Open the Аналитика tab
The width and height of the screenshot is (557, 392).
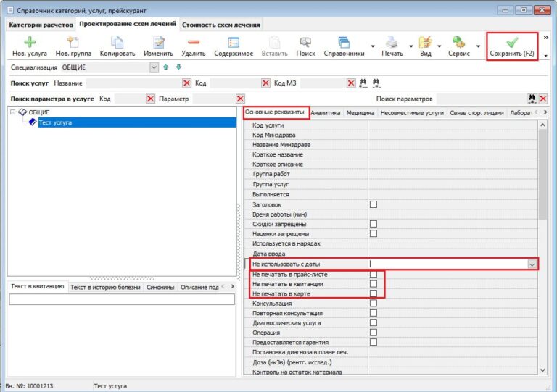click(326, 113)
